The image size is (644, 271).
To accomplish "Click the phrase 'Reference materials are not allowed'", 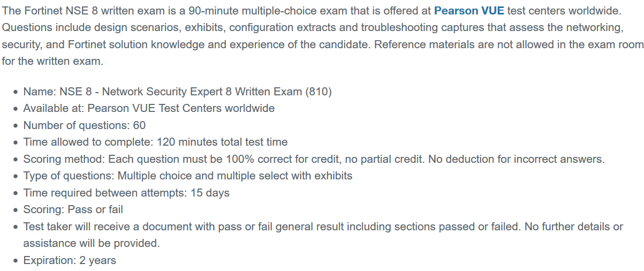I will (459, 44).
